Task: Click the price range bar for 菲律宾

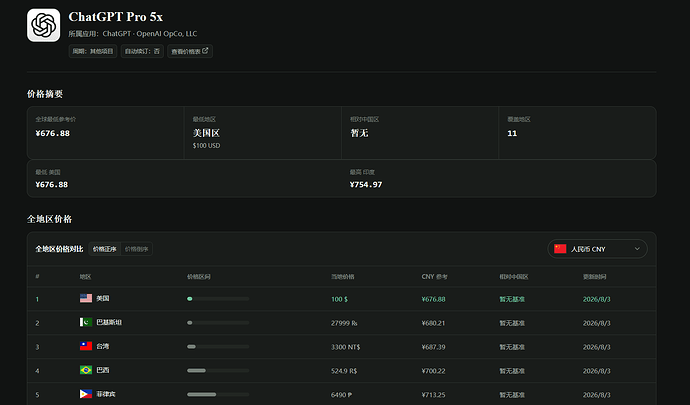Action: [x=218, y=394]
